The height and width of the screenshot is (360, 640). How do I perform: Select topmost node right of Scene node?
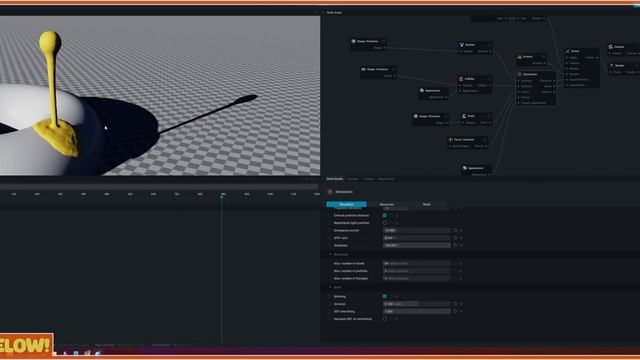click(x=624, y=50)
